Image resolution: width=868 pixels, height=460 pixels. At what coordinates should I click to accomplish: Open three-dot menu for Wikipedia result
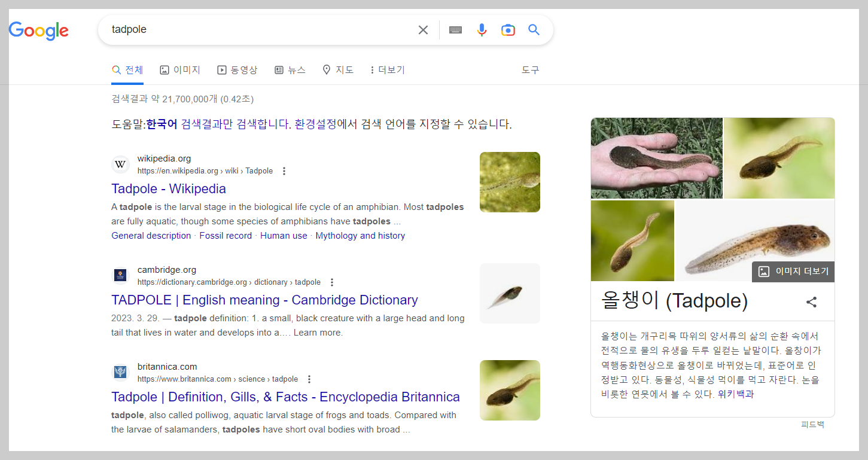[x=284, y=171]
